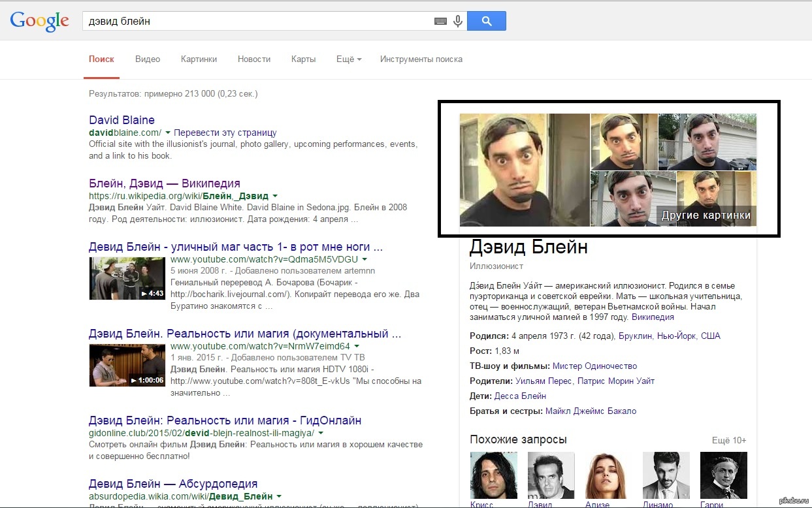Viewport: 812px width, 508px height.
Task: Open the 1:00:06 documentary video thumbnail
Action: [x=127, y=365]
